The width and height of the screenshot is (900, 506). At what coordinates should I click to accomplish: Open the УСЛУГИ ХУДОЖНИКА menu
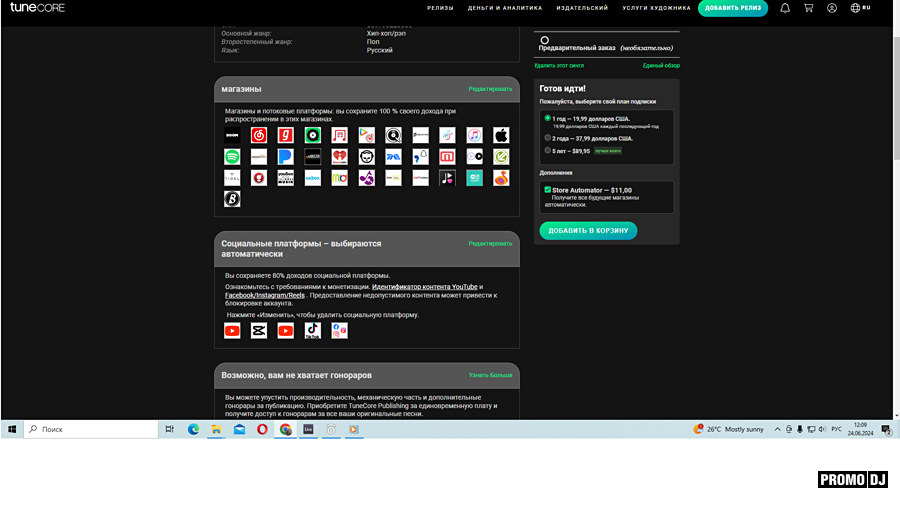pyautogui.click(x=656, y=8)
